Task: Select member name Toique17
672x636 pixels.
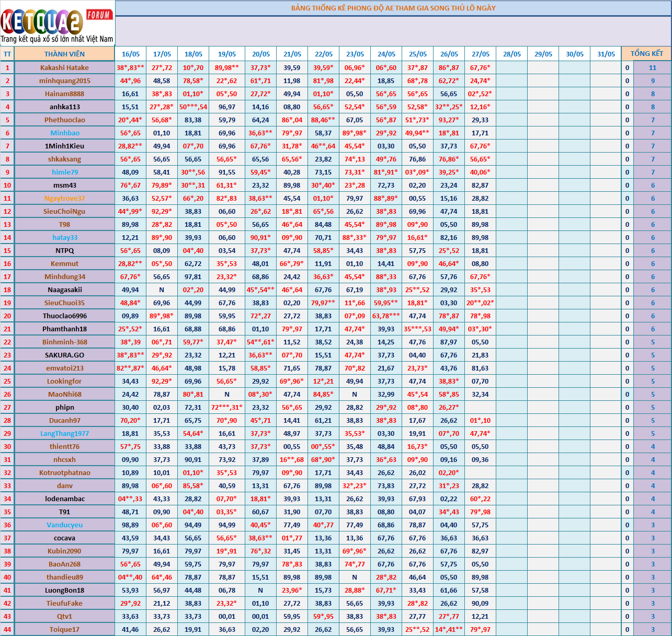Action: pyautogui.click(x=64, y=629)
